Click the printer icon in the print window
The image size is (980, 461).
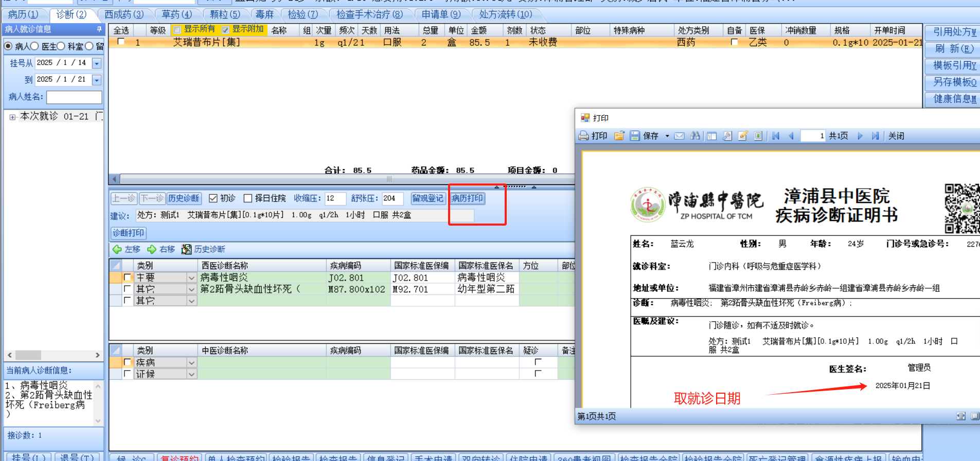[x=583, y=136]
